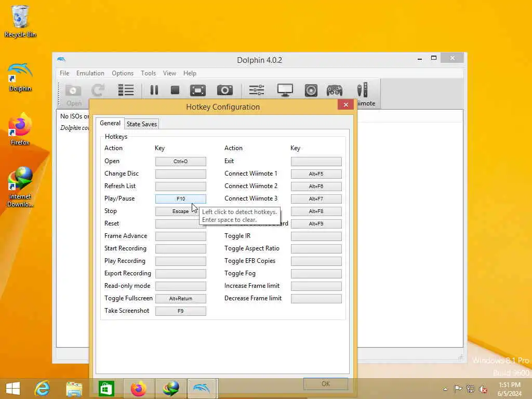Image resolution: width=532 pixels, height=399 pixels.
Task: Close the Hotkey Configuration dialog
Action: coord(345,104)
